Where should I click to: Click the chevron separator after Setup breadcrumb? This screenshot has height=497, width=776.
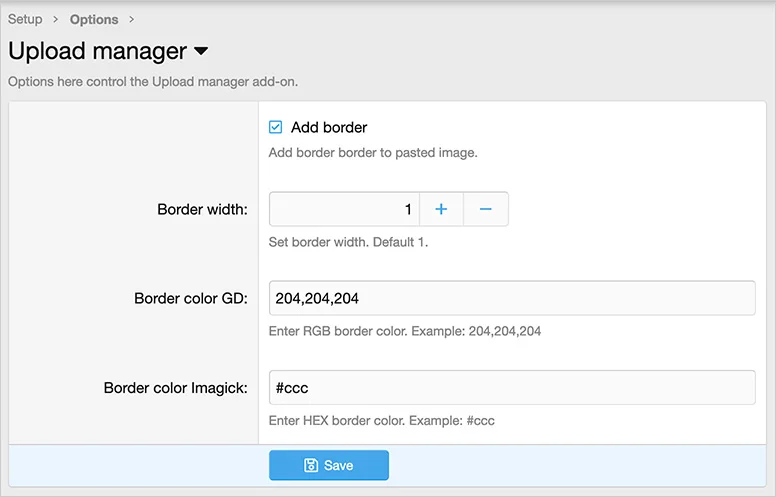56,20
